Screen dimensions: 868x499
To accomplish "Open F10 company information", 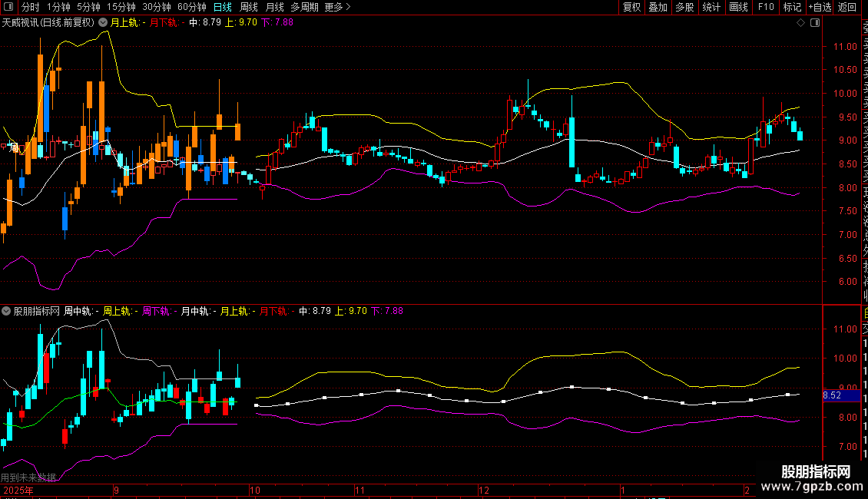I will tap(766, 7).
